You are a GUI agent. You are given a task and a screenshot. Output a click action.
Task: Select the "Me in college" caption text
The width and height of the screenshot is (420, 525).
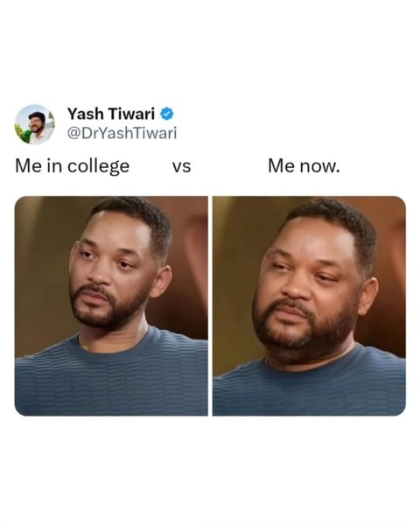[73, 166]
